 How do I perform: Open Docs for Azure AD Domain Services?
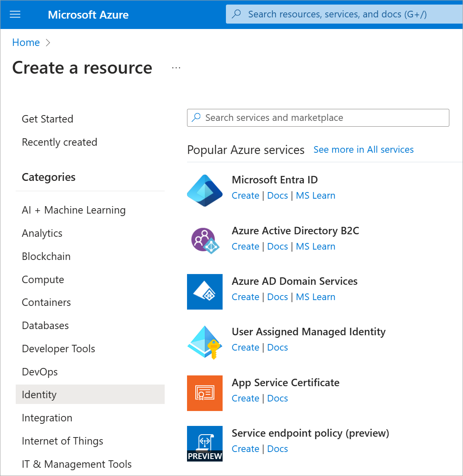point(277,297)
